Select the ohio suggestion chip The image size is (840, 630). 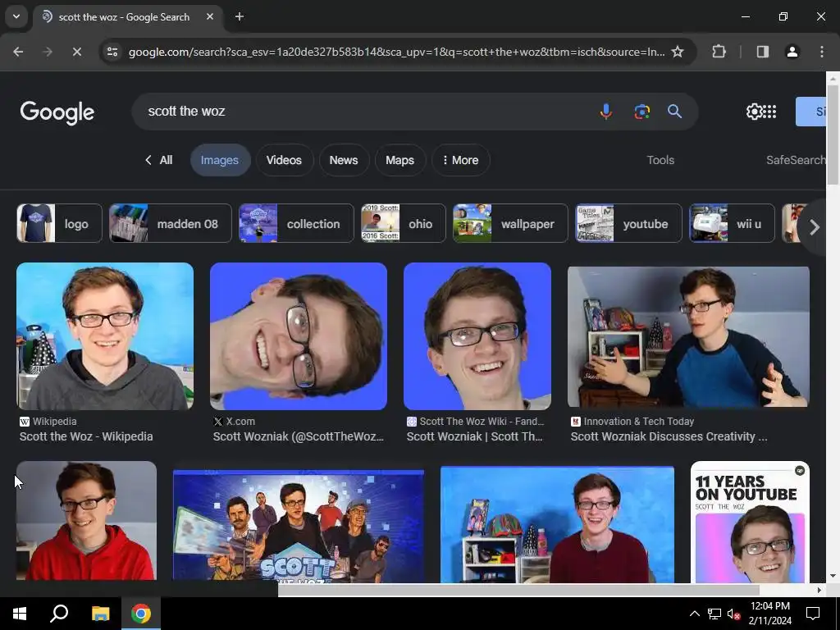click(403, 223)
